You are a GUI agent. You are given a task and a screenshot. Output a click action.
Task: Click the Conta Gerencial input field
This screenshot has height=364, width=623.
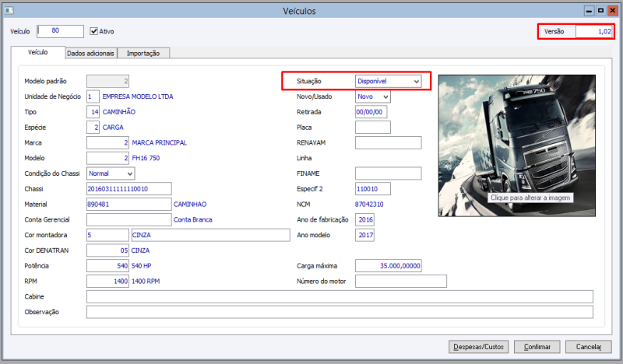[129, 219]
